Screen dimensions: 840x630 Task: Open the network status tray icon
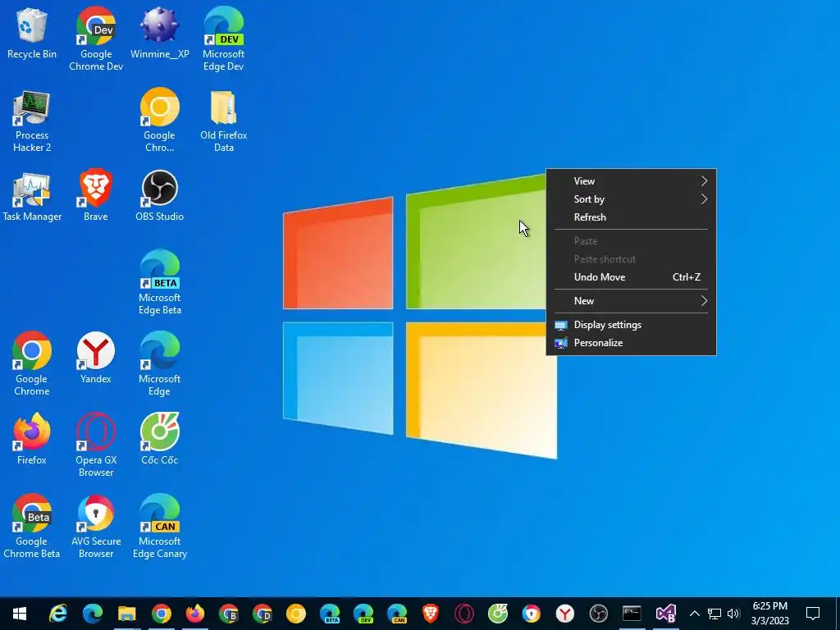pos(714,614)
